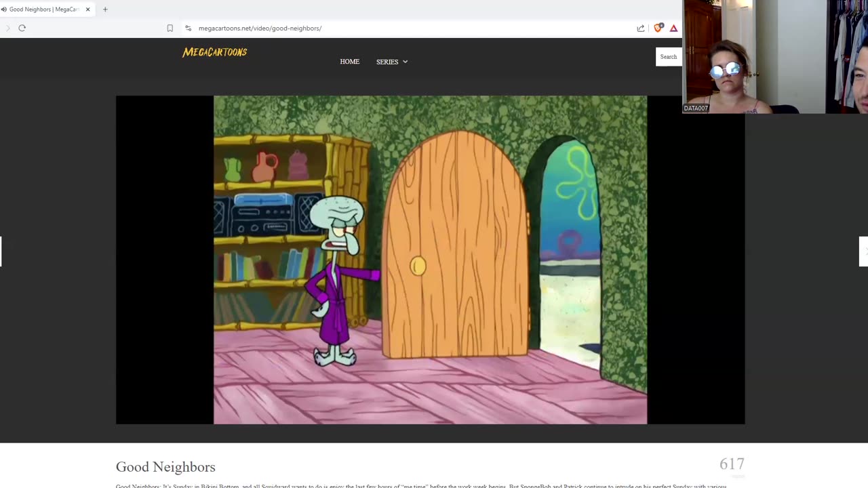The image size is (868, 488).
Task: Click the 617 view count
Action: click(x=732, y=464)
